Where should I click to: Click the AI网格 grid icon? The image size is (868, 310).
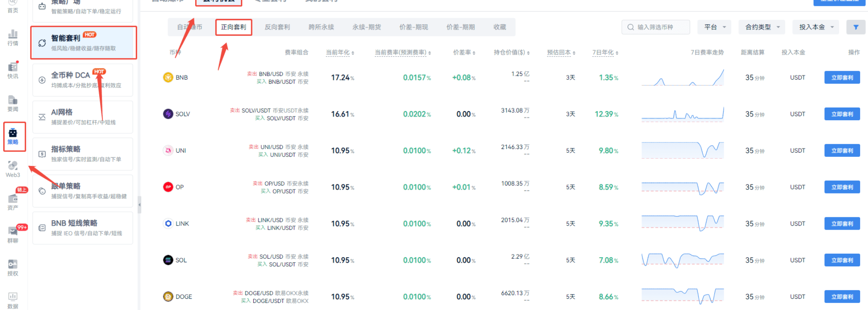(42, 117)
